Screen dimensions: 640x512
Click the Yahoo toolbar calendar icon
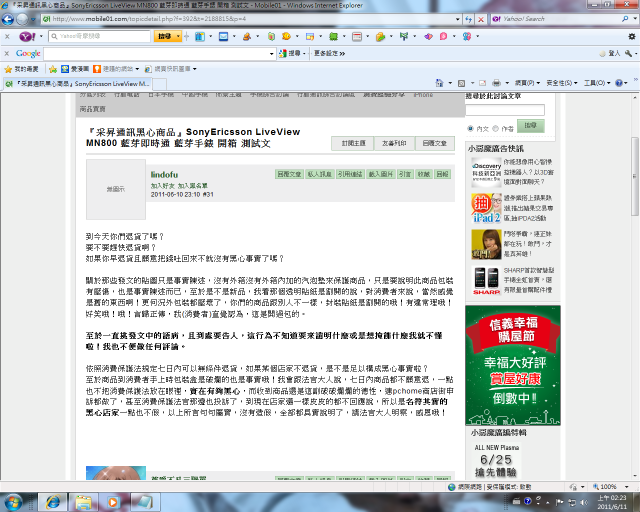[x=357, y=37]
